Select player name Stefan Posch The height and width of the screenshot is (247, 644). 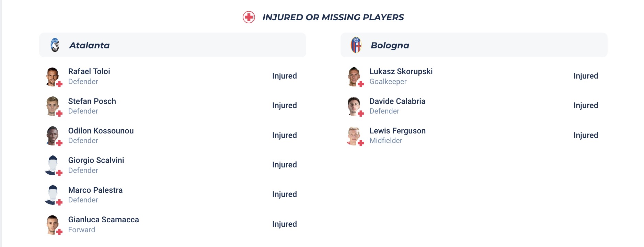92,101
